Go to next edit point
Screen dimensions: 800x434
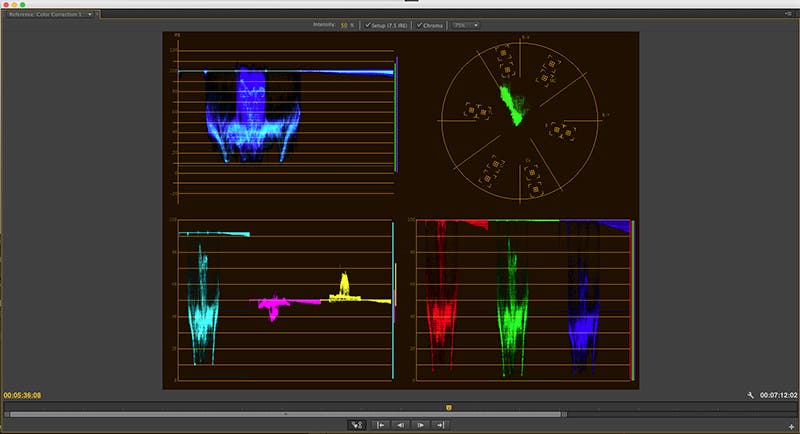click(x=440, y=425)
